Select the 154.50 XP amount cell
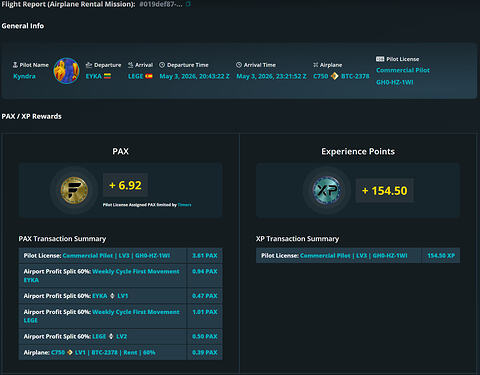The width and height of the screenshot is (480, 375). tap(441, 256)
